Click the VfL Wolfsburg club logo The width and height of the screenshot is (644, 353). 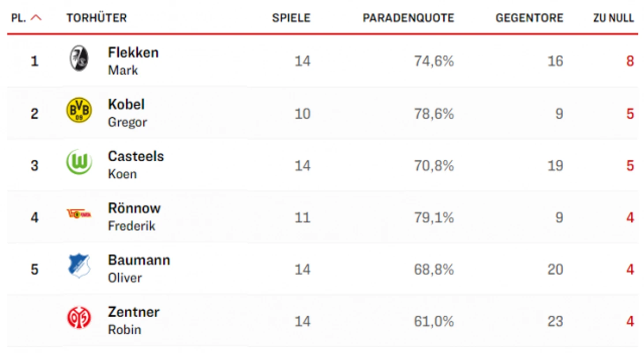[x=79, y=162]
